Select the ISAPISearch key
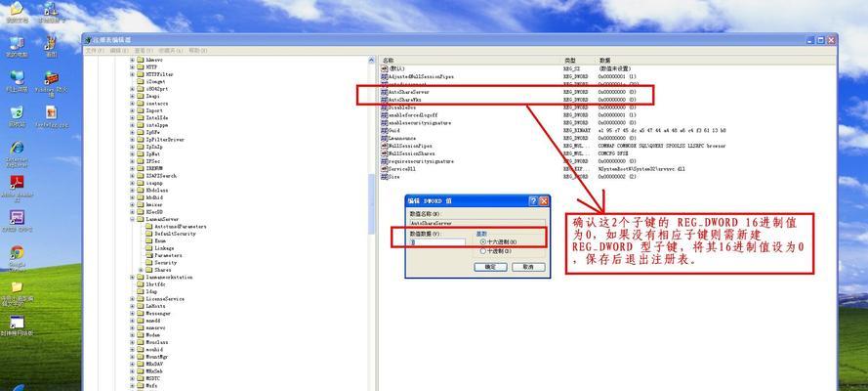The height and width of the screenshot is (391, 868). click(x=161, y=176)
